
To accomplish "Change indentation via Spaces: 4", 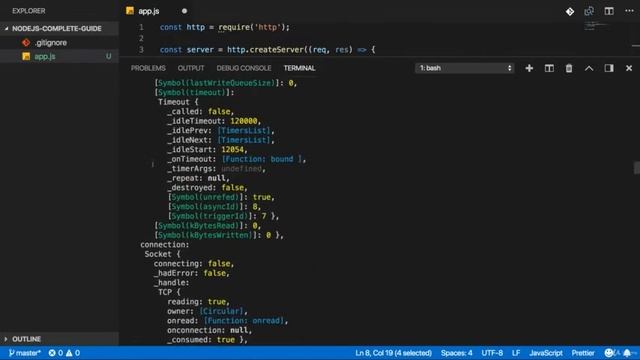I will [457, 353].
